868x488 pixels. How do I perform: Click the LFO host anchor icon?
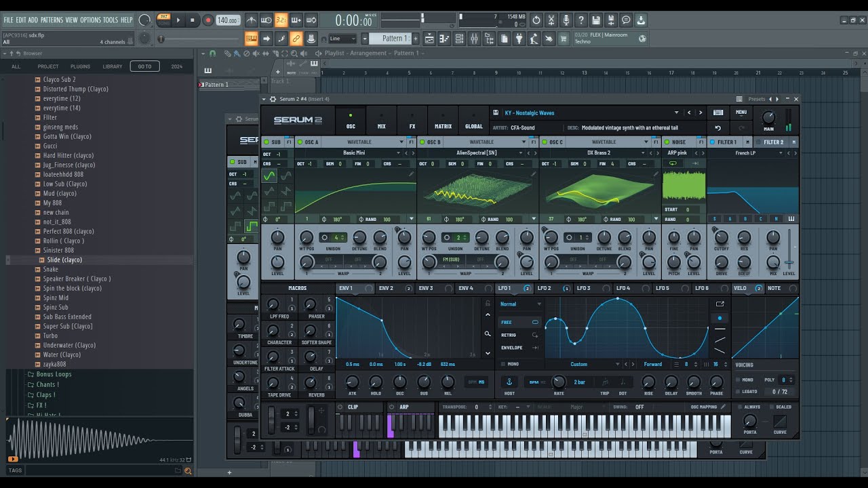pos(509,382)
